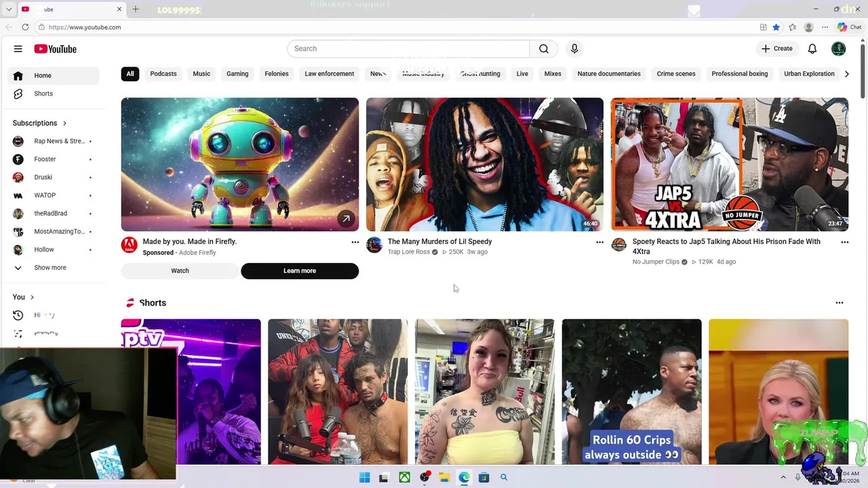The image size is (868, 488).
Task: Expand the Subscriptions section chevron
Action: (64, 123)
